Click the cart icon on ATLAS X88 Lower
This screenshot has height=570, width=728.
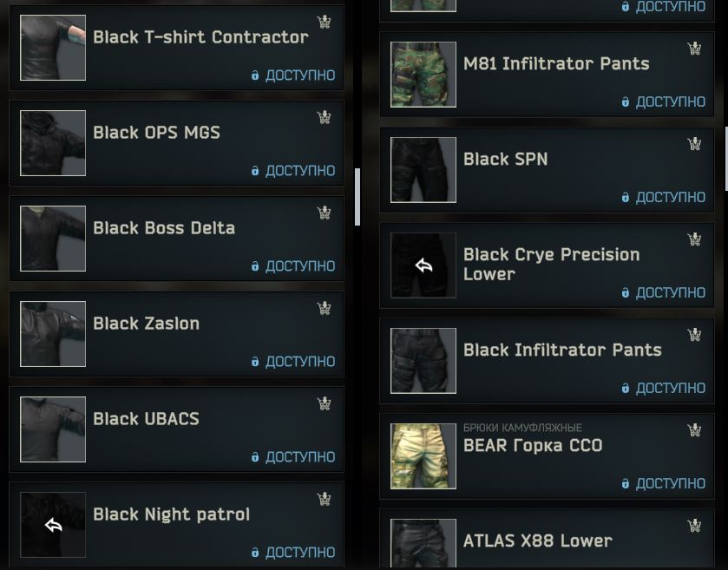click(694, 526)
